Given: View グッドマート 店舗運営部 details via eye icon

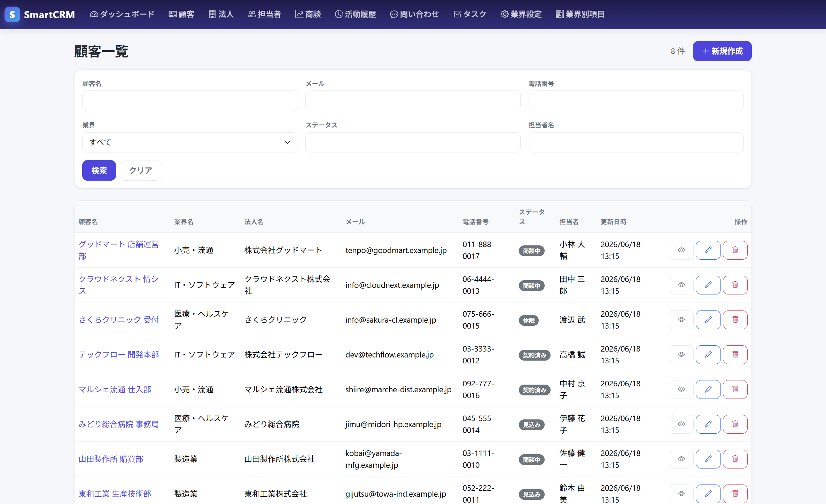Looking at the screenshot, I should tap(681, 250).
